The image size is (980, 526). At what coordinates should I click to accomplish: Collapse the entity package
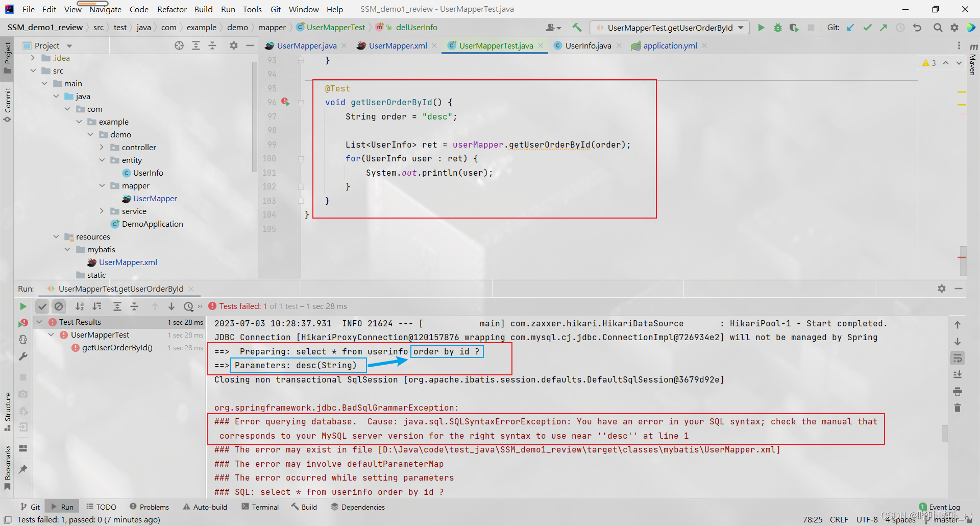[x=102, y=160]
